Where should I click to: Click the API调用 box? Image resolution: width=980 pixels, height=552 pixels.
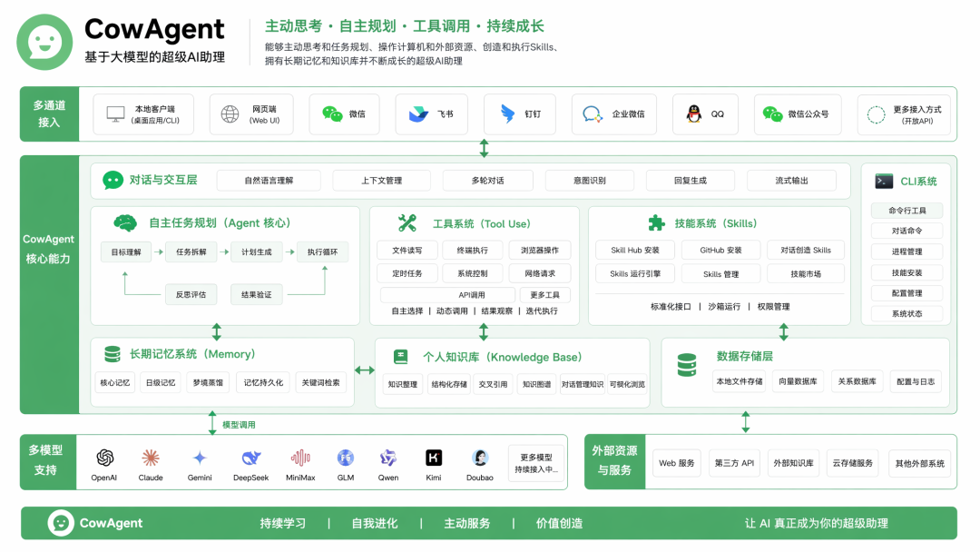447,294
